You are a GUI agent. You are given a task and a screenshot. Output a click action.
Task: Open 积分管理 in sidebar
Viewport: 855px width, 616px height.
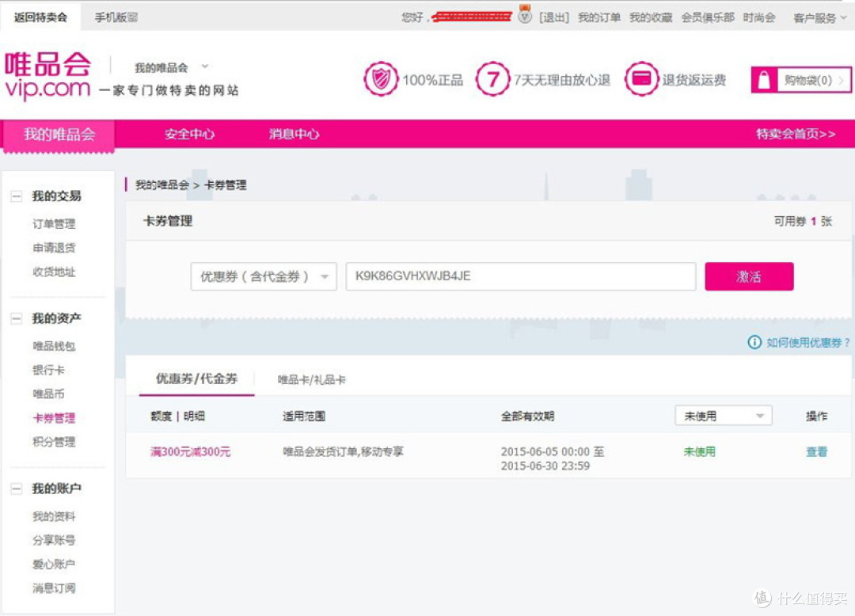pos(54,442)
